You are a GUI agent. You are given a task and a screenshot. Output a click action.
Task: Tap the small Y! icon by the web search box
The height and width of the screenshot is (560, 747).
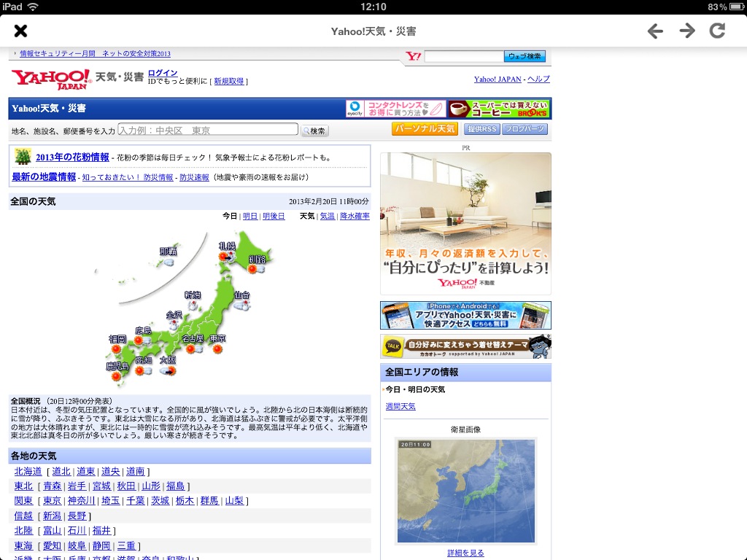coord(414,56)
